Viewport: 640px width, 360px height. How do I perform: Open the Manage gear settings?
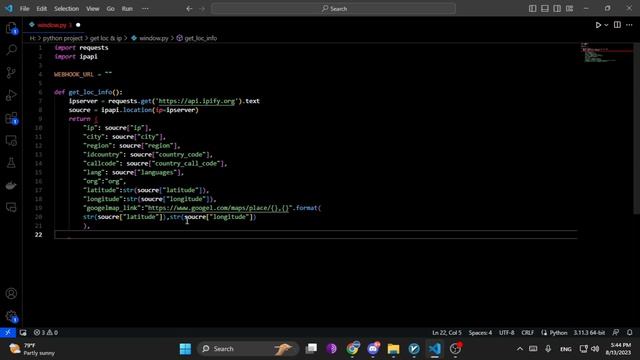11,316
